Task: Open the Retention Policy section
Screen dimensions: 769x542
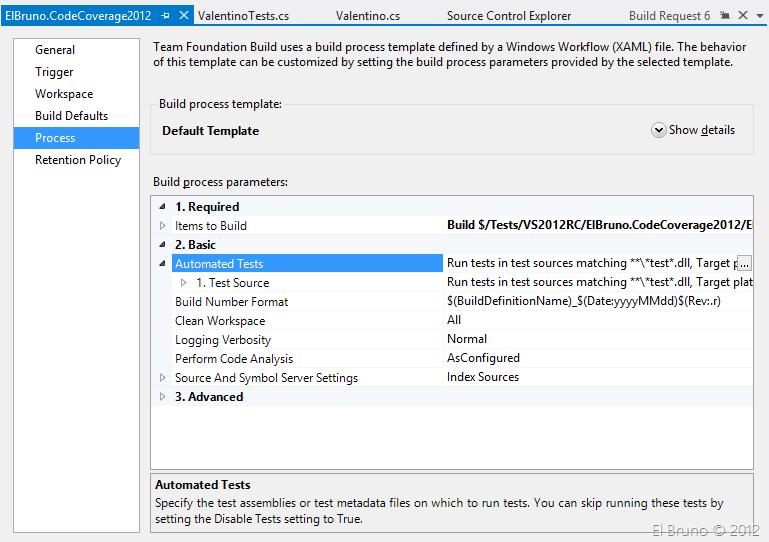Action: (x=77, y=160)
